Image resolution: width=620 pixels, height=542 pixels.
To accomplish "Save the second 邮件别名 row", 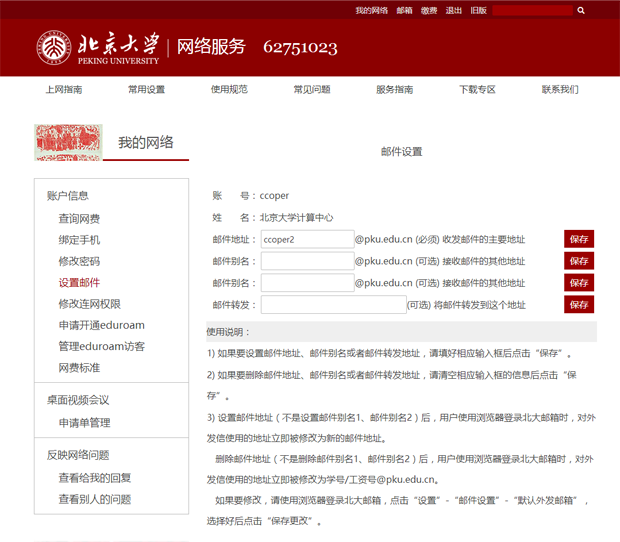I will pos(579,282).
